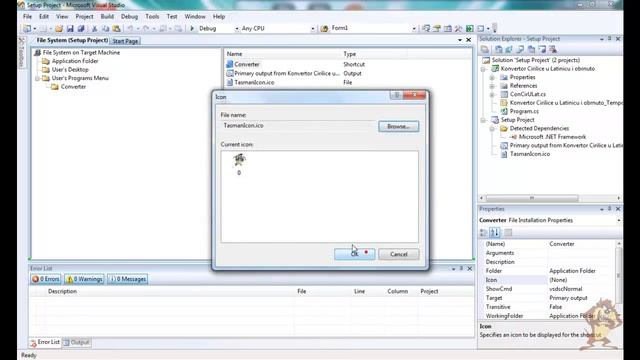Switch to the Start Page tab
640x360 pixels.
[x=125, y=41]
